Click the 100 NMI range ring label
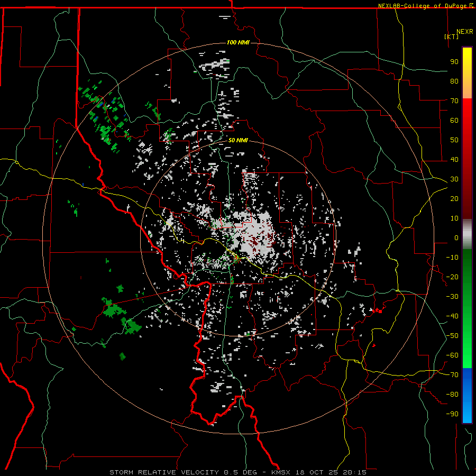 [x=238, y=42]
